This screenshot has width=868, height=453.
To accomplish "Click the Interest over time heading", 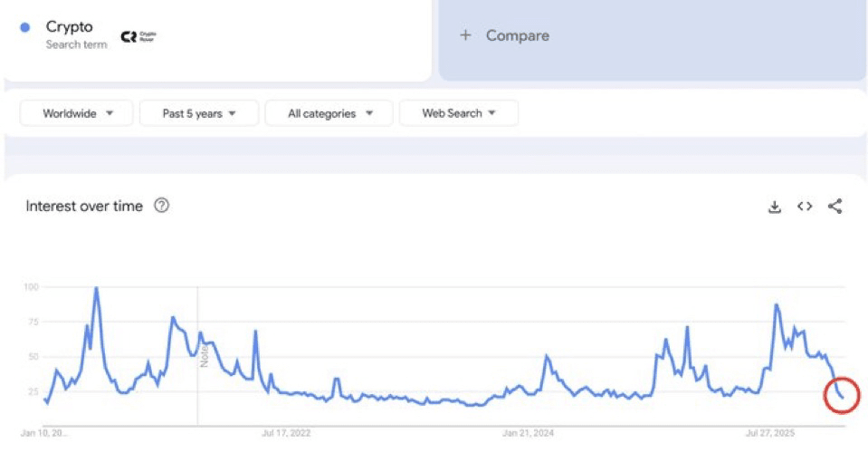I will point(84,206).
